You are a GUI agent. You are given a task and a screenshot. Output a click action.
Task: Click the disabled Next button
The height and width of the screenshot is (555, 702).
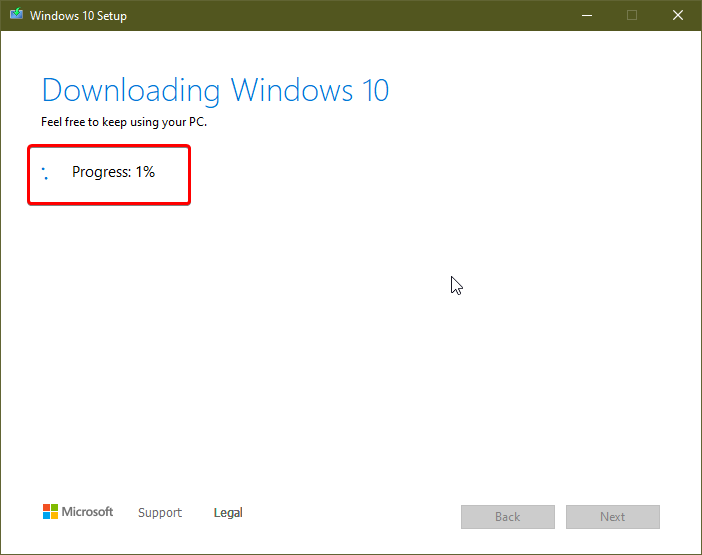click(612, 517)
